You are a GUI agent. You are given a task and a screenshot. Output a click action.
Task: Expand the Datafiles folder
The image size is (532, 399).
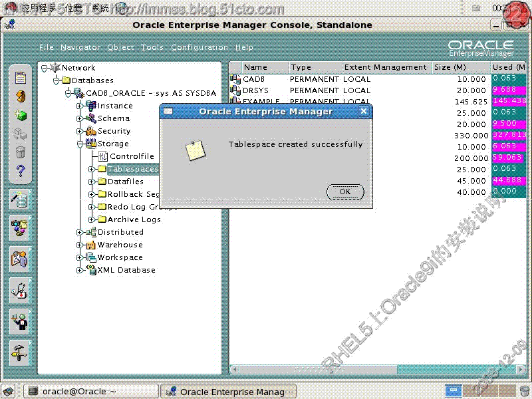click(91, 182)
